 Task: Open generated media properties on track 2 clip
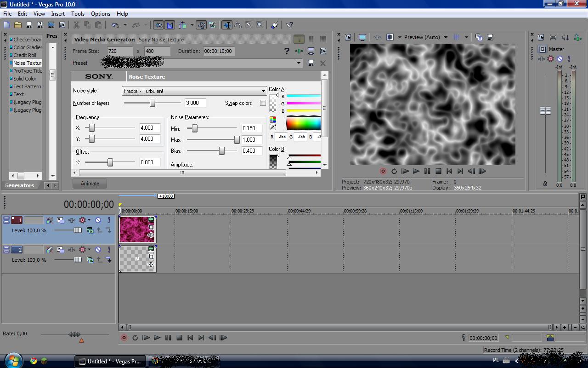[x=151, y=249]
